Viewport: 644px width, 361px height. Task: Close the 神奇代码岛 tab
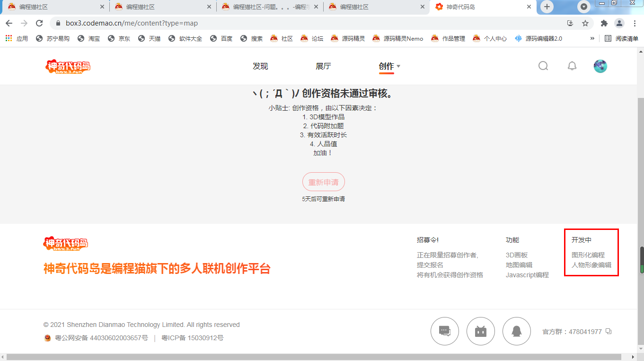pyautogui.click(x=529, y=7)
